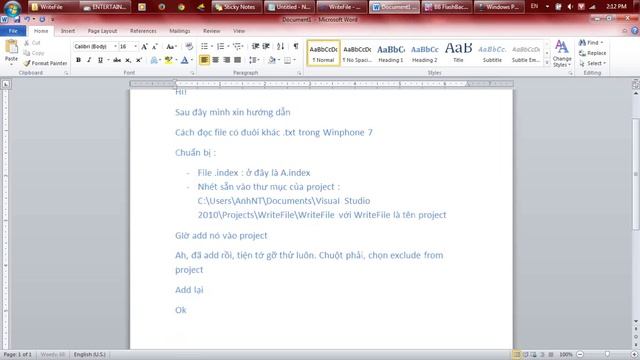Switch to the Mailings tab
Viewport: 640px width, 360px height.
click(180, 31)
